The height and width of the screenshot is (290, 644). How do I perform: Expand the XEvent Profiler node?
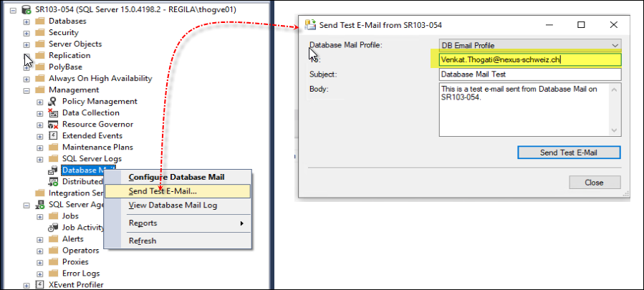pos(27,285)
